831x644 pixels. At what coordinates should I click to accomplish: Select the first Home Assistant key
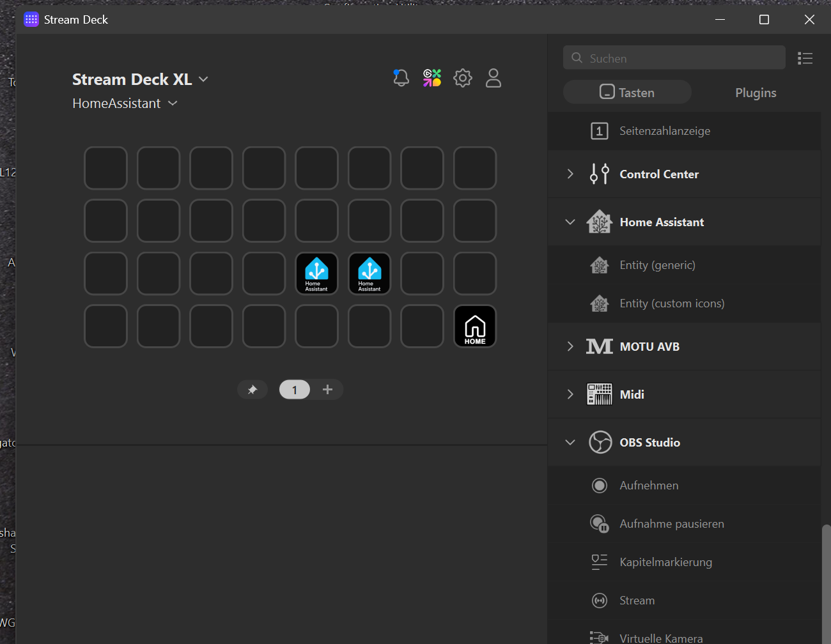316,273
